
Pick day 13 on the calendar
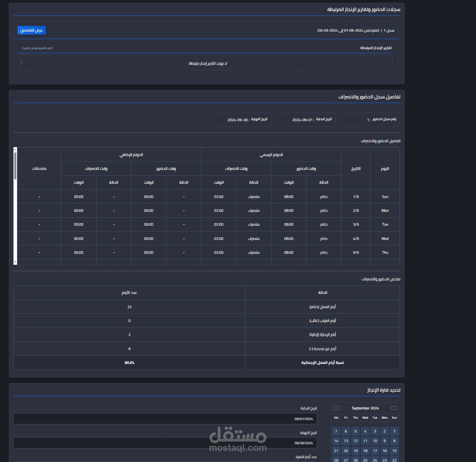tap(346, 441)
